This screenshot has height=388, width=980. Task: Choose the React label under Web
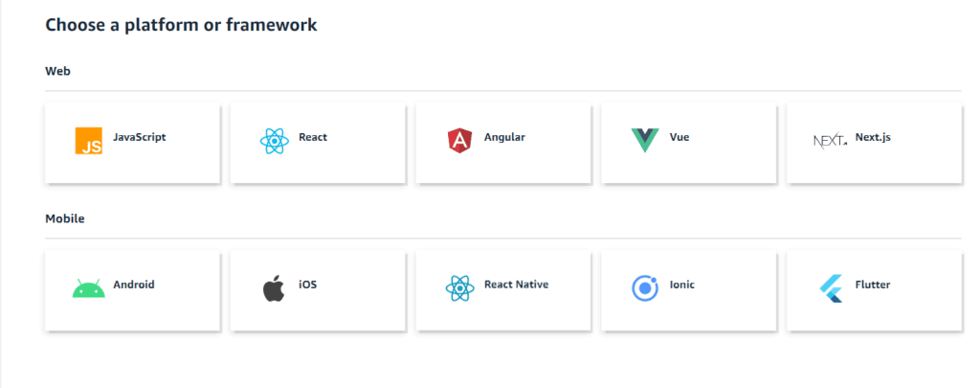click(x=313, y=137)
